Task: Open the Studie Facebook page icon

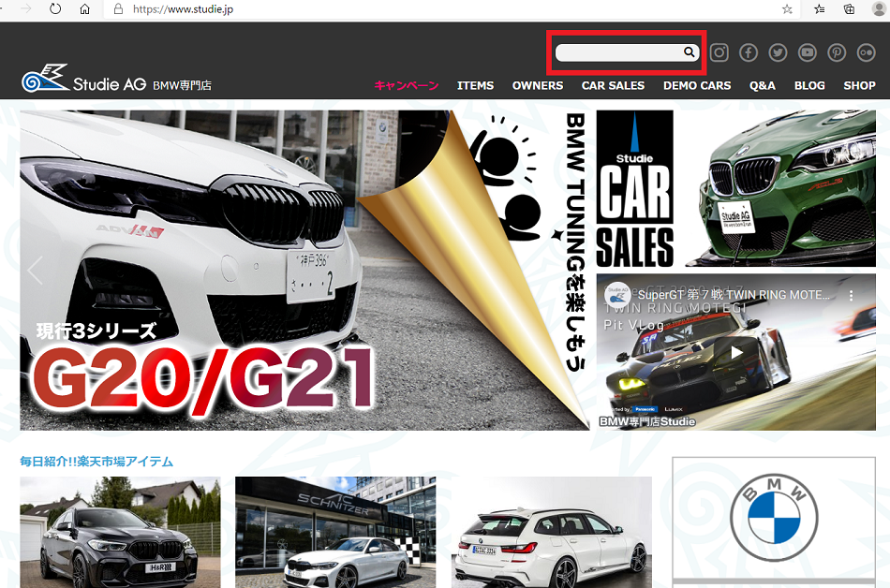Action: (x=749, y=52)
